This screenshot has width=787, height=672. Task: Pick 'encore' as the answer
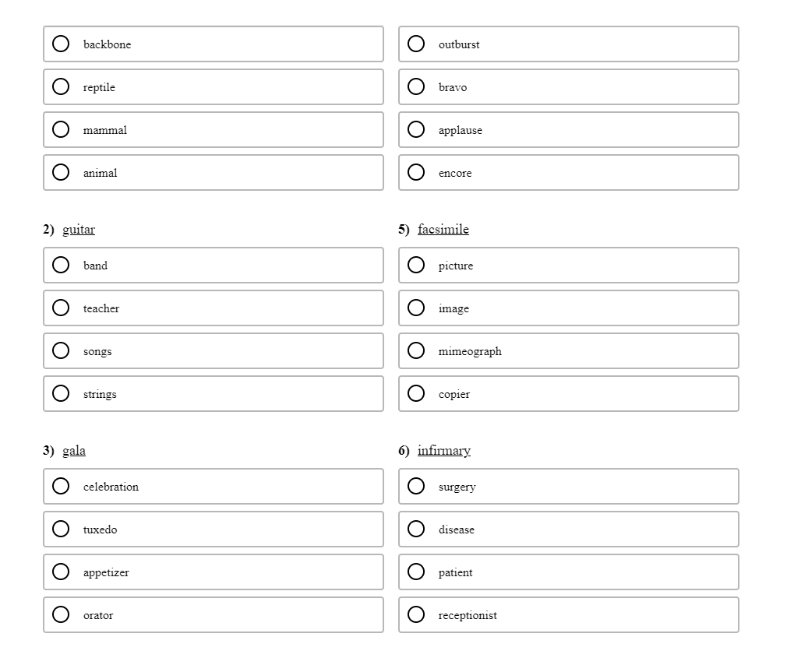(416, 172)
